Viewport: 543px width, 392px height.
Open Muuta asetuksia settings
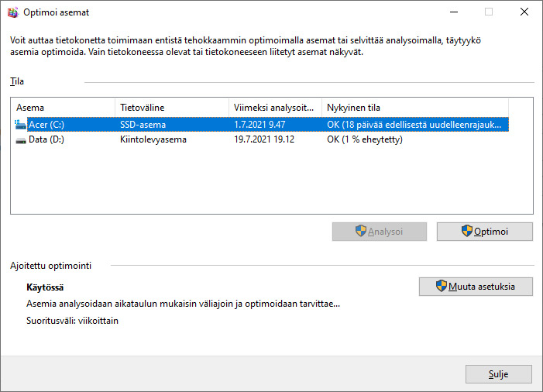(x=476, y=287)
